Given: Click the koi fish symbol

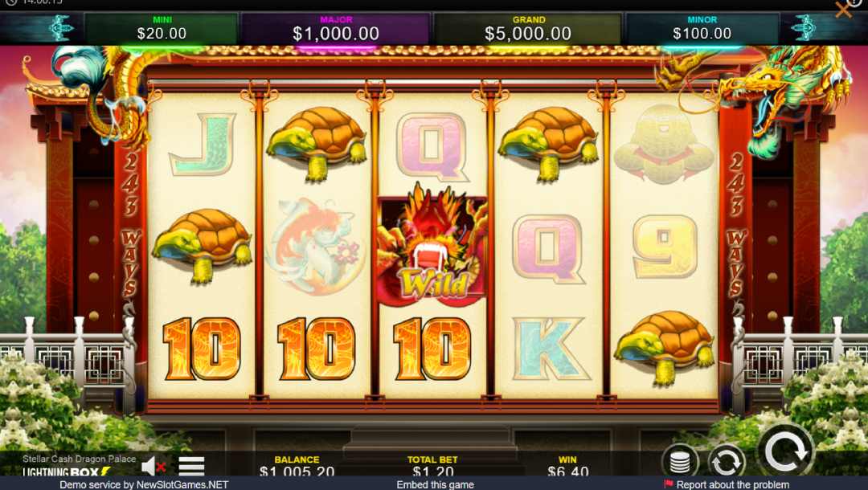Looking at the screenshot, I should (x=316, y=247).
